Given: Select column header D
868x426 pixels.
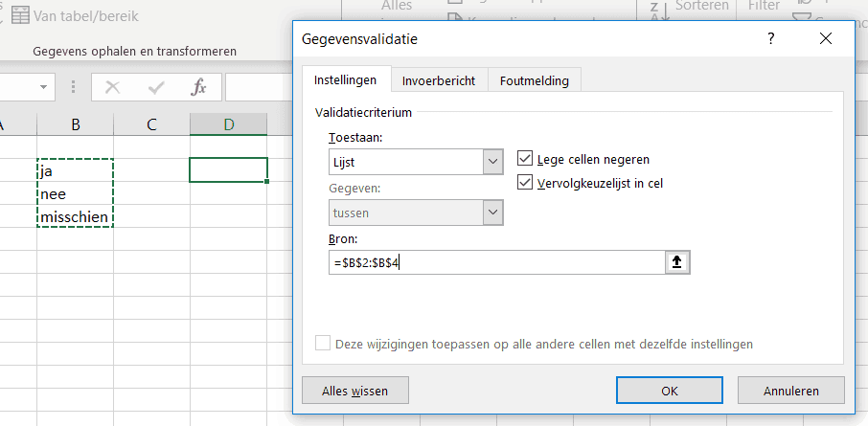Looking at the screenshot, I should (x=228, y=124).
